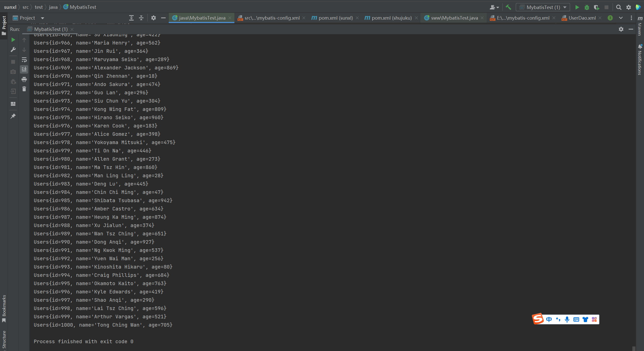Screen dimensions: 644x351
Task: Click the build project hammer icon
Action: 508,7
